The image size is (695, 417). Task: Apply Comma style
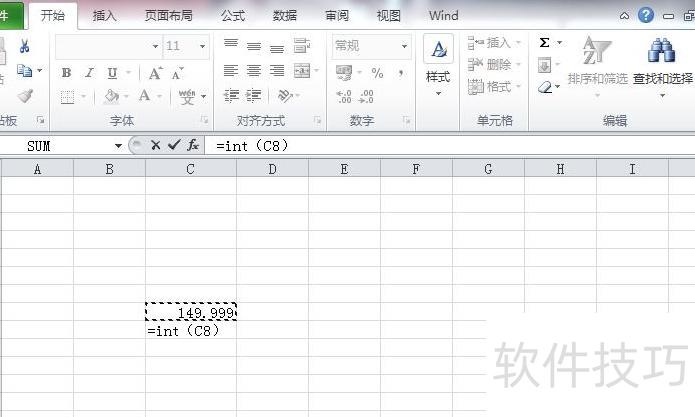(401, 73)
